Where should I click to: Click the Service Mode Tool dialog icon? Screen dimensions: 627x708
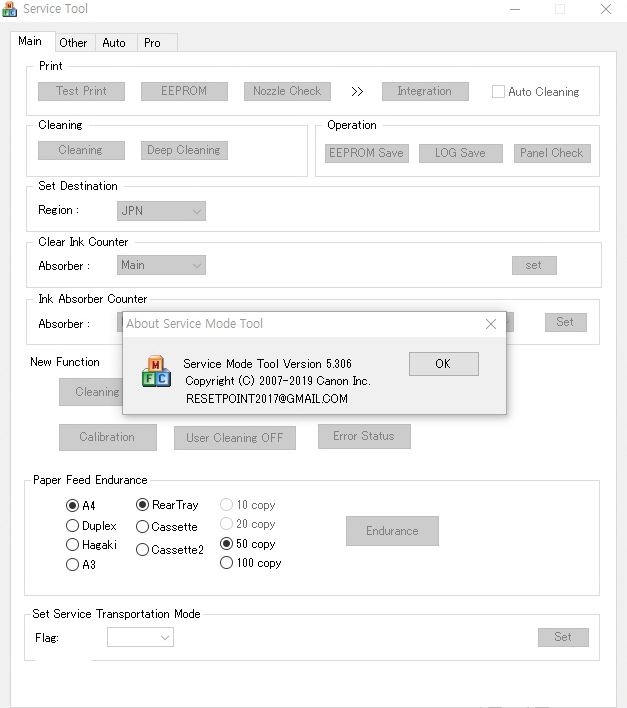coord(156,371)
